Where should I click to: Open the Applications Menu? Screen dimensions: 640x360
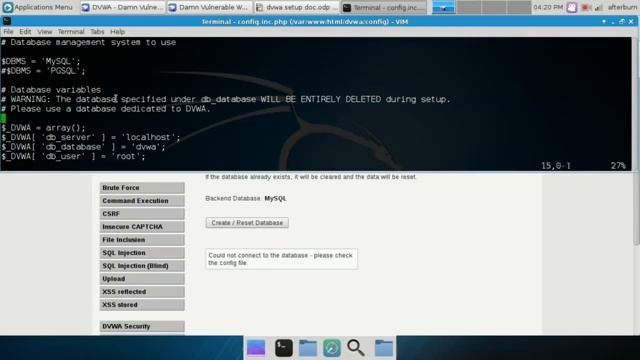[38, 7]
